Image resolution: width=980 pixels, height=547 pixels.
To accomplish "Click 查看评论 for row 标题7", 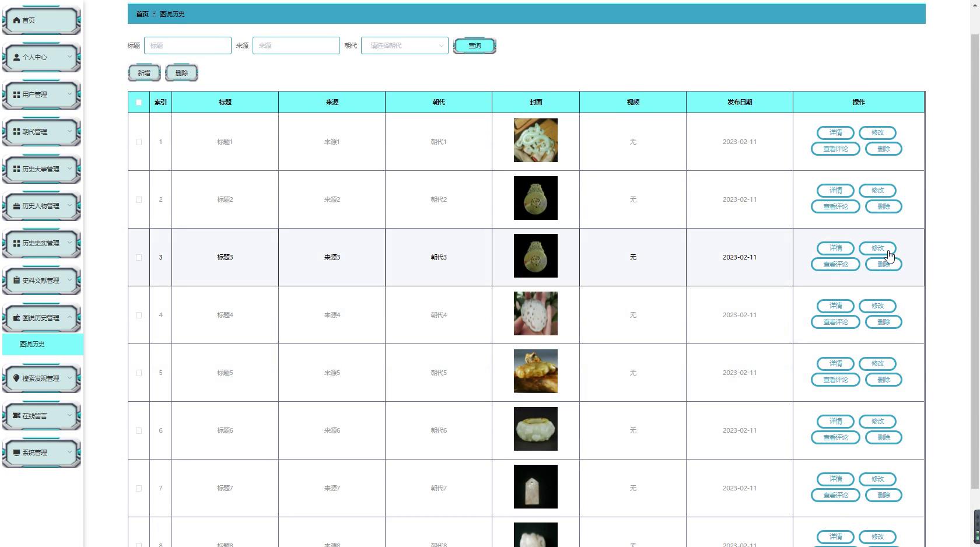I will tap(835, 495).
